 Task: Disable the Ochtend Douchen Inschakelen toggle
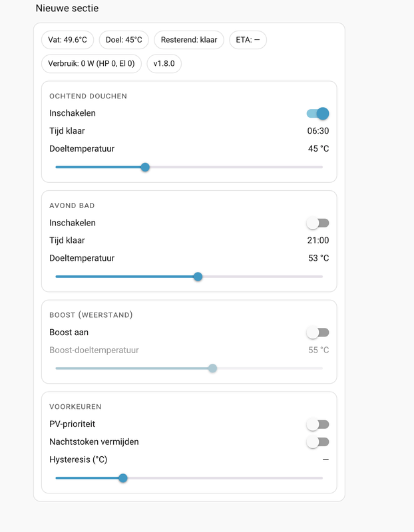point(318,114)
